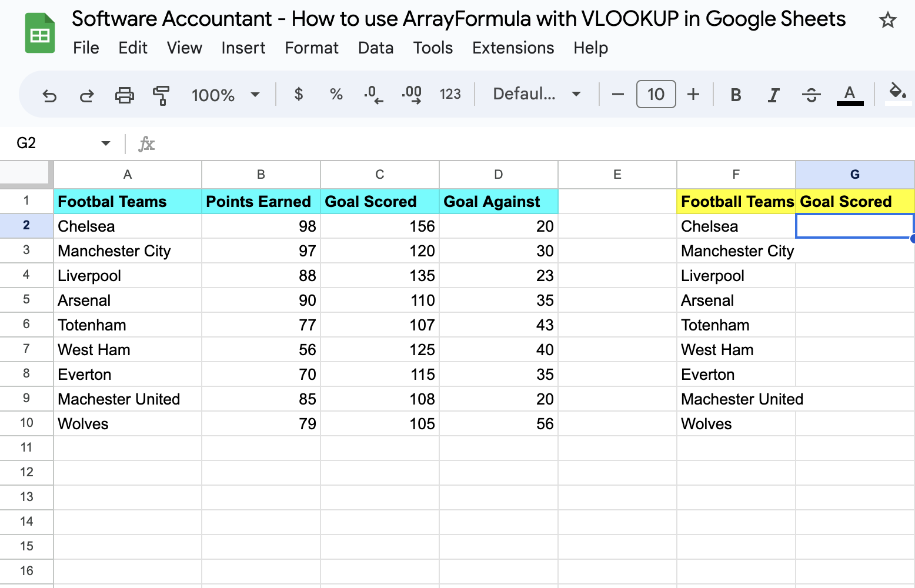Select column F header

point(736,174)
